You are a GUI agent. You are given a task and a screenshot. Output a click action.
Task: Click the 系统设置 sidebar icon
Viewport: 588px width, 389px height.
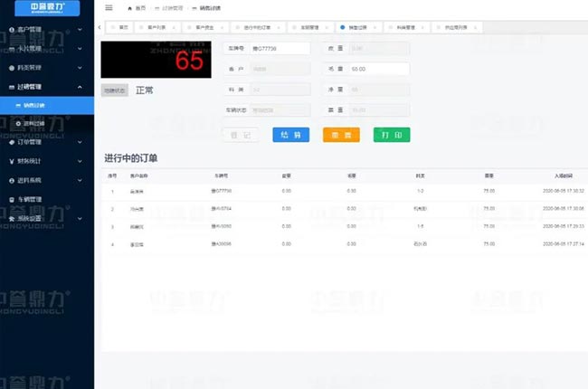[12, 219]
